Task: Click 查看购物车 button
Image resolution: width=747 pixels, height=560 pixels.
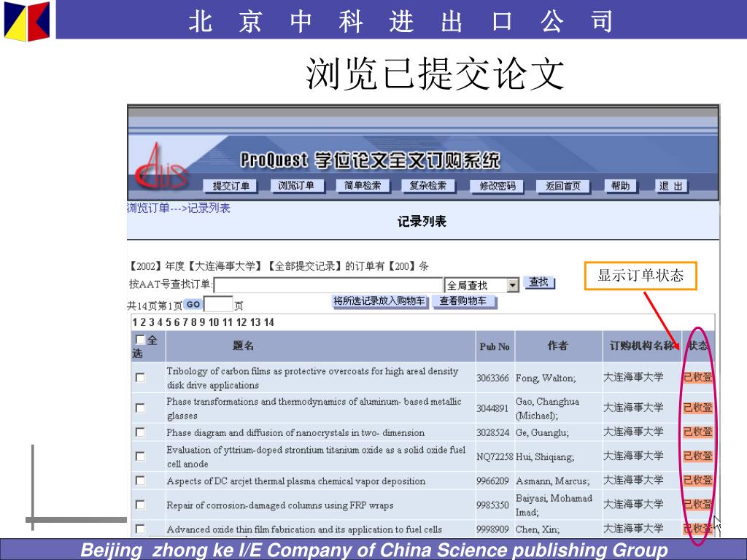Action: point(463,301)
